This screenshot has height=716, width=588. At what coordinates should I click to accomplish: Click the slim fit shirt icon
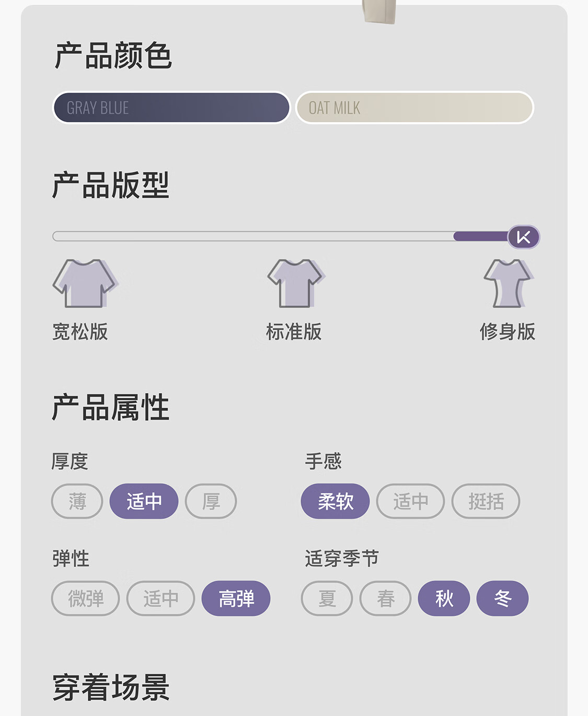coord(508,283)
